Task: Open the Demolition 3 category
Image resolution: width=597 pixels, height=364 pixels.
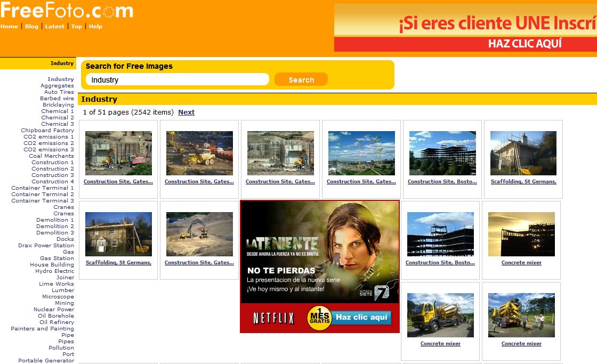Action: [x=55, y=233]
